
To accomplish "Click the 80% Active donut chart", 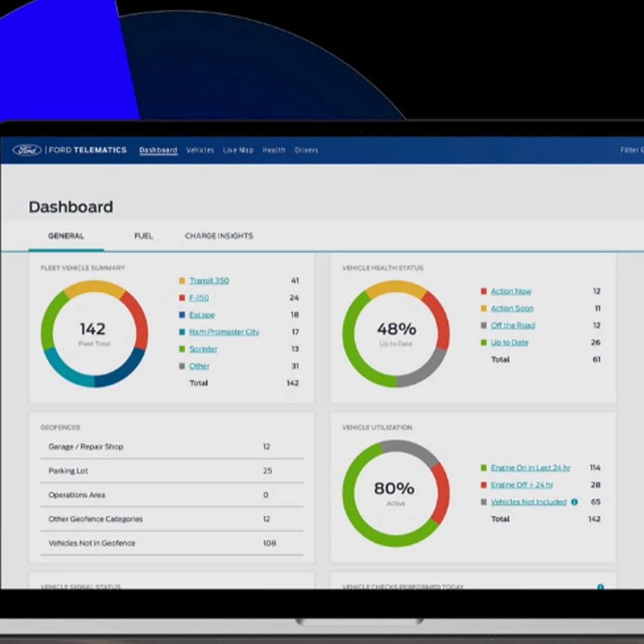I will coord(396,493).
